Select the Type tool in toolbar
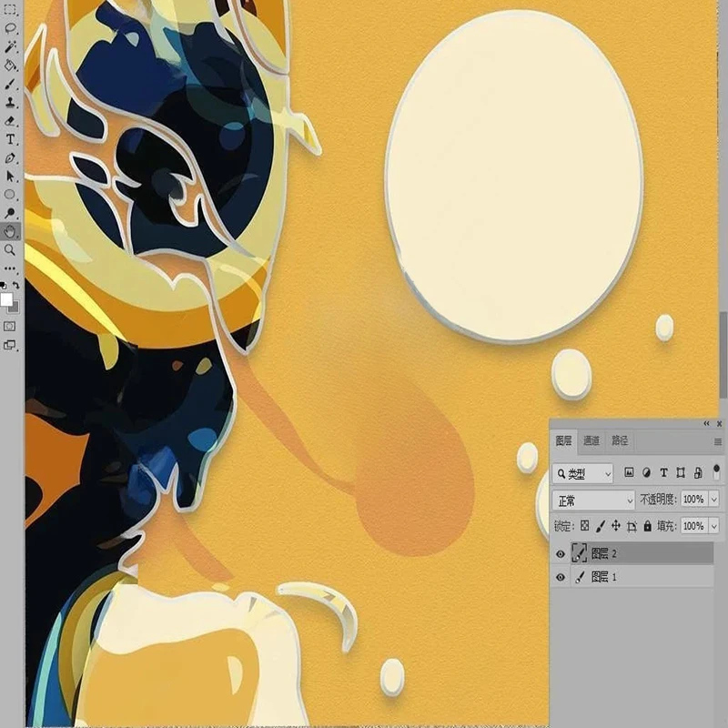The width and height of the screenshot is (728, 728). (10, 139)
